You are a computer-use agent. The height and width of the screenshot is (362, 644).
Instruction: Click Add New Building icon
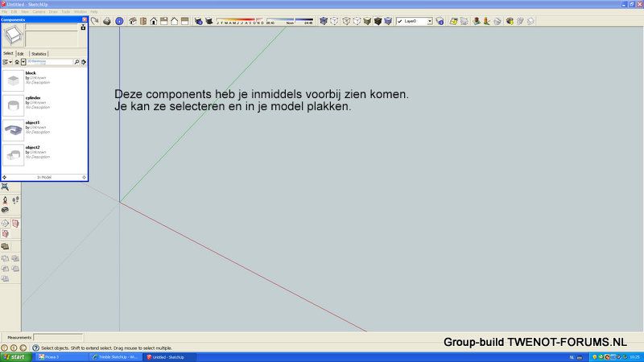477,21
